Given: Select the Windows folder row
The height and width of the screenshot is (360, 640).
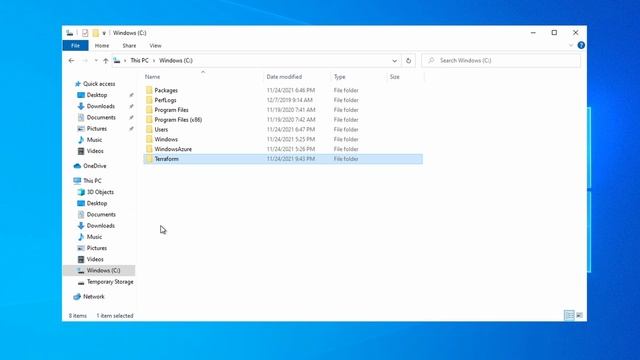Looking at the screenshot, I should click(283, 139).
